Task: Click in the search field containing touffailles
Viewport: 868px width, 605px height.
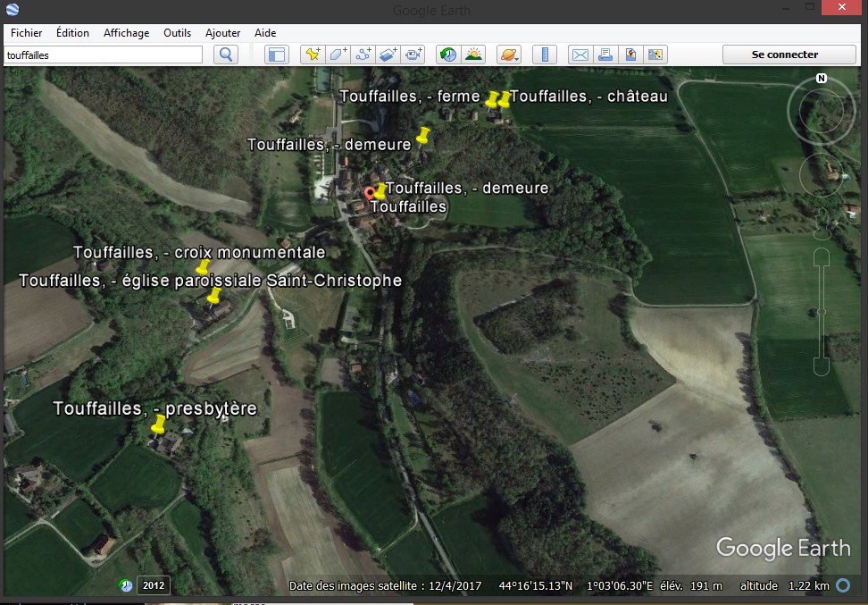Action: point(104,55)
